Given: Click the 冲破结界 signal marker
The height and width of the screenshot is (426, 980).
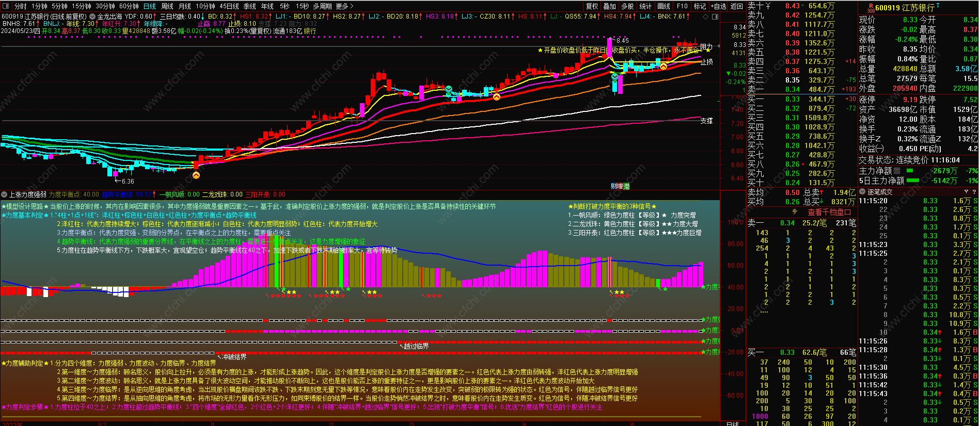Looking at the screenshot, I should [232, 357].
